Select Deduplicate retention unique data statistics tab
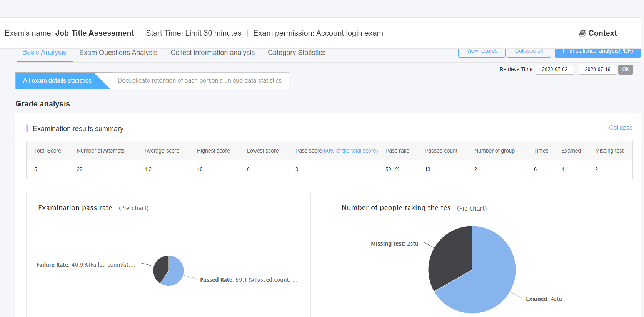644x317 pixels. click(200, 81)
